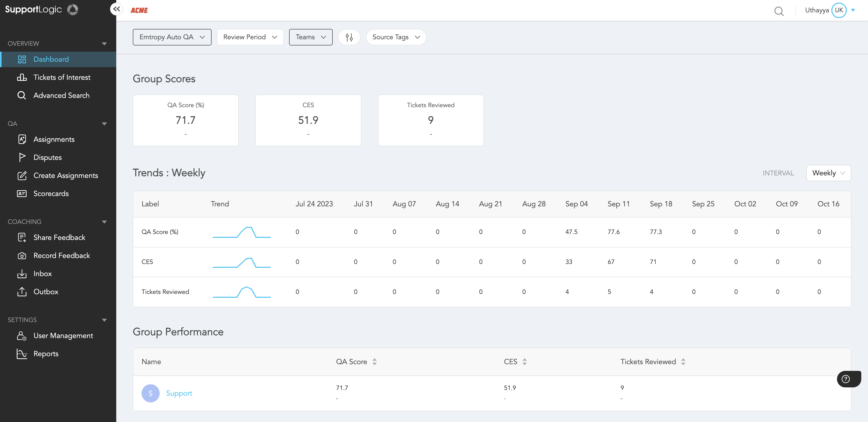Click the Create Assignments pencil icon
Screen dimensions: 868x422
point(22,175)
